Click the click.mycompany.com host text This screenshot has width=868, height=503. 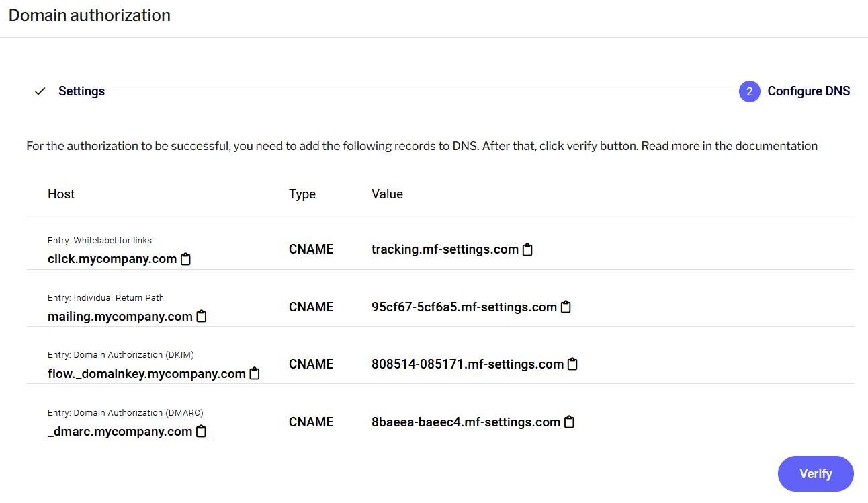tap(112, 259)
